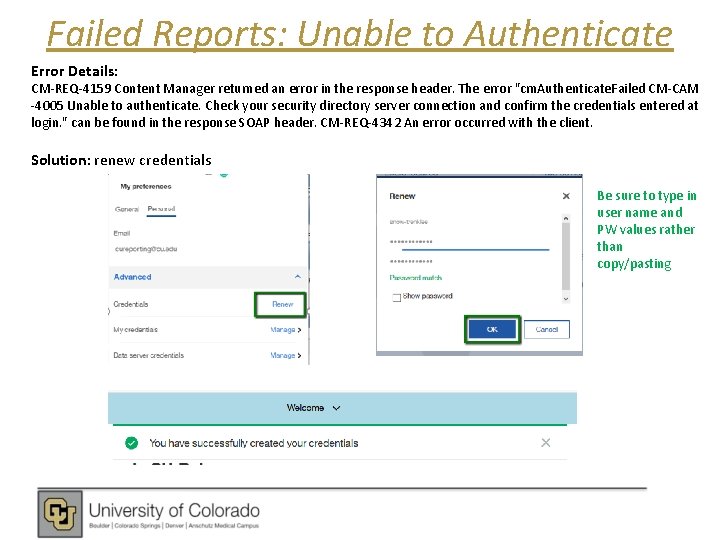Click the Failed Reports title text
Viewport: 720px width, 540px height.
tap(360, 34)
